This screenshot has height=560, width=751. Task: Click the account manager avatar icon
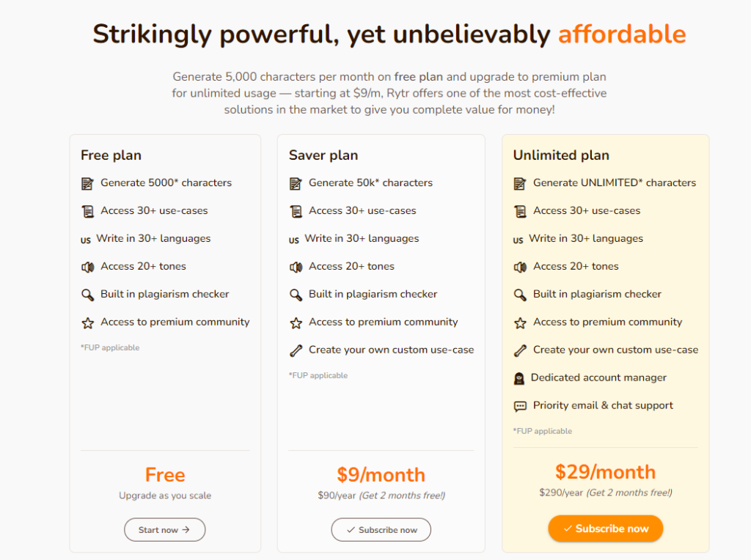click(x=519, y=379)
